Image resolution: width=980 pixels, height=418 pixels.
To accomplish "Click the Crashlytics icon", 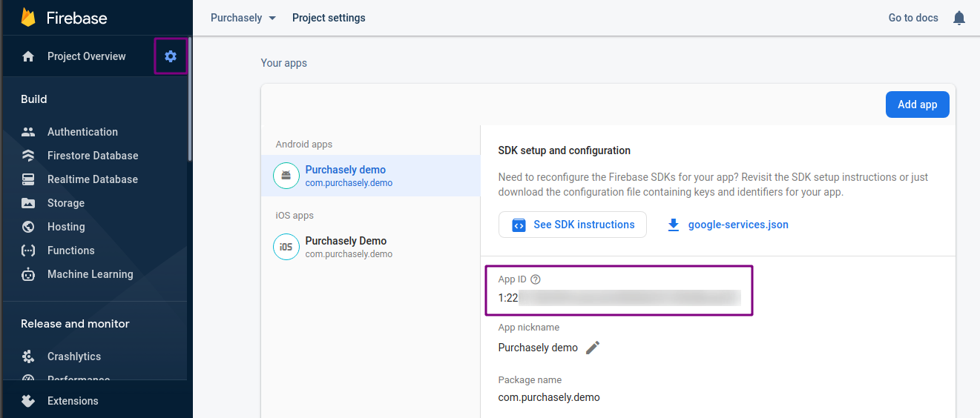I will pyautogui.click(x=28, y=356).
